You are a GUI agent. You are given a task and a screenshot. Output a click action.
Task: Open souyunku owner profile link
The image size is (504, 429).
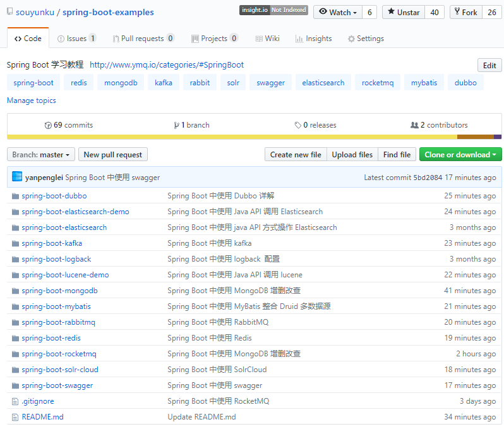click(x=35, y=12)
